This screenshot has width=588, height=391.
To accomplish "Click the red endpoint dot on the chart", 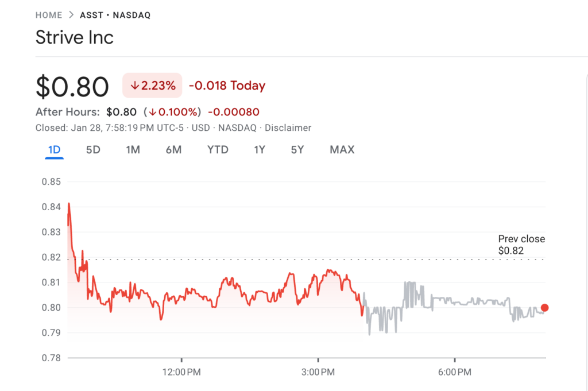I will coord(544,308).
